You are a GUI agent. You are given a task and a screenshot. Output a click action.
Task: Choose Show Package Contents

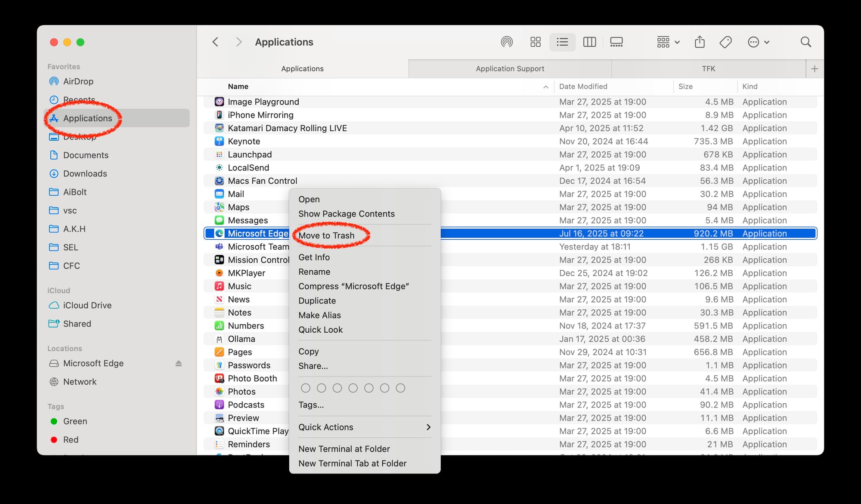tap(347, 214)
